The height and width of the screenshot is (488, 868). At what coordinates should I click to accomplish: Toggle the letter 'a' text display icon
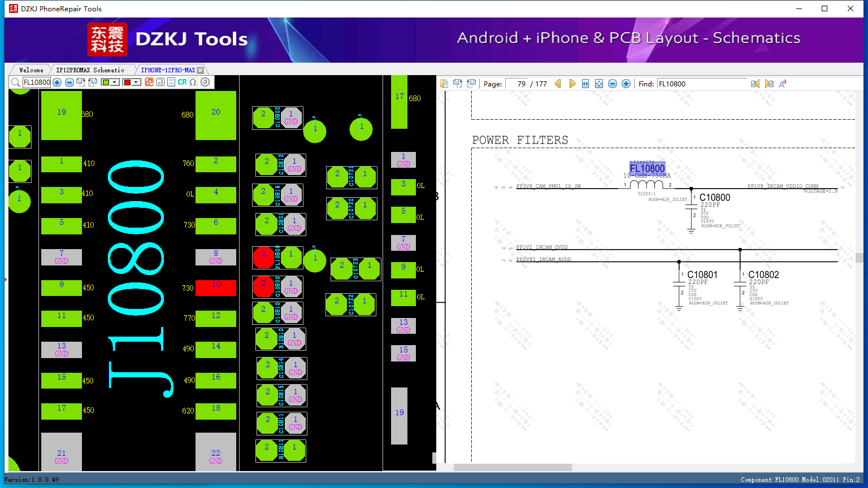click(x=160, y=82)
